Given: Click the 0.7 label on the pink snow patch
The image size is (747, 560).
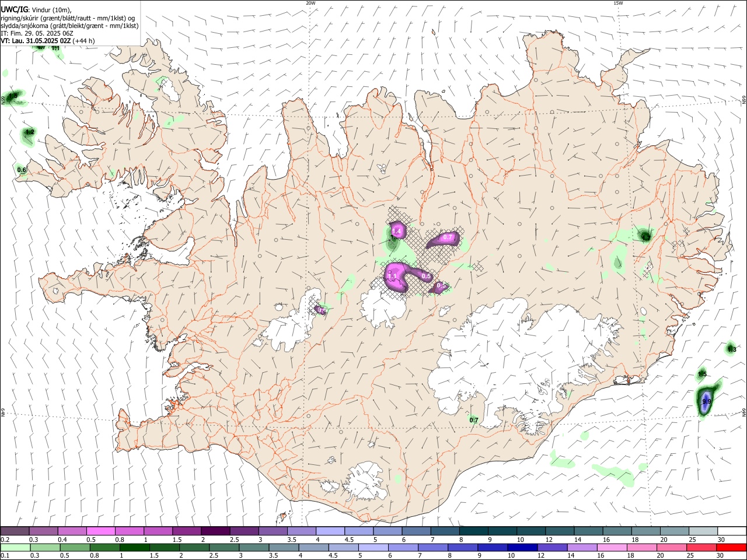Looking at the screenshot, I should pyautogui.click(x=448, y=237).
